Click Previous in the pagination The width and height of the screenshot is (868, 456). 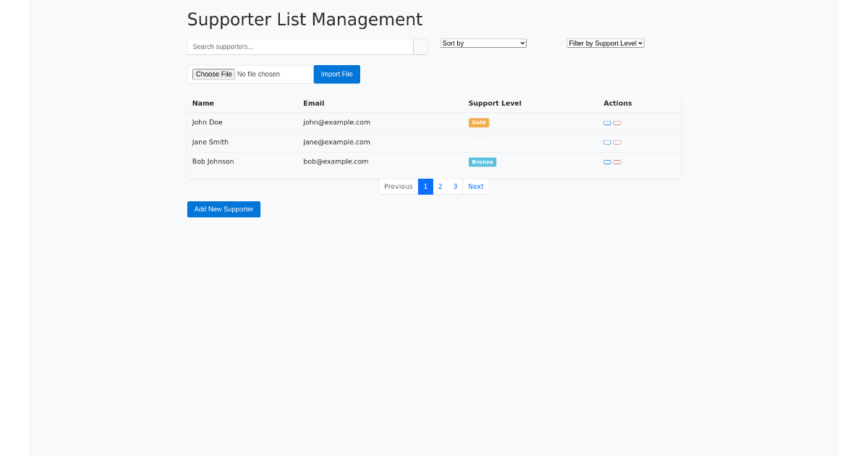[398, 186]
